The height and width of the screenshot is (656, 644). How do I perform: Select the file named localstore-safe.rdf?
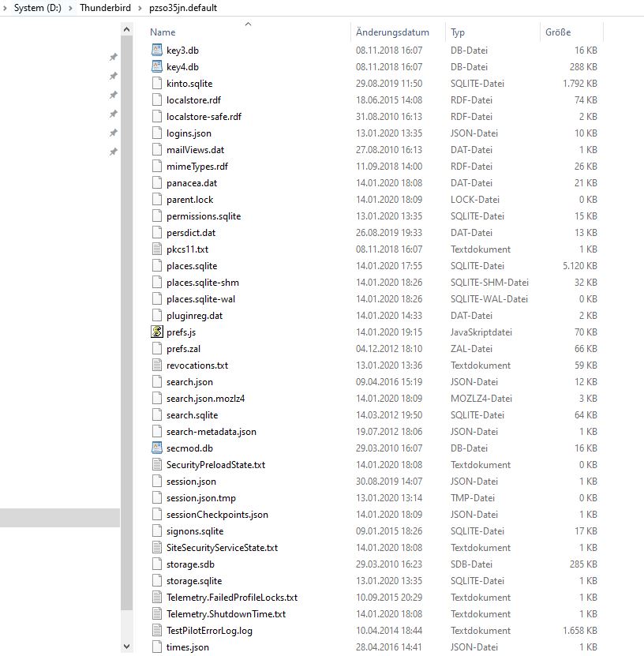tap(204, 117)
